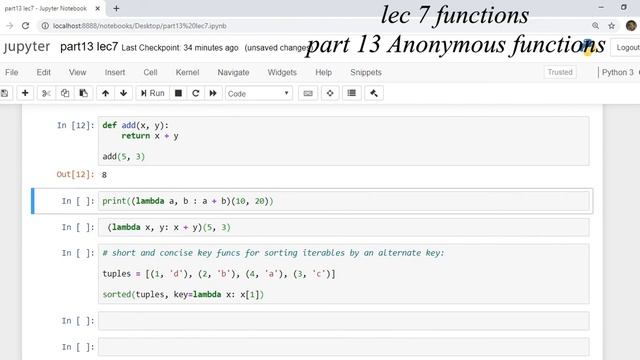Restart the kernel with the circular arrow icon
Viewport: 640px width, 360px height.
[x=196, y=93]
